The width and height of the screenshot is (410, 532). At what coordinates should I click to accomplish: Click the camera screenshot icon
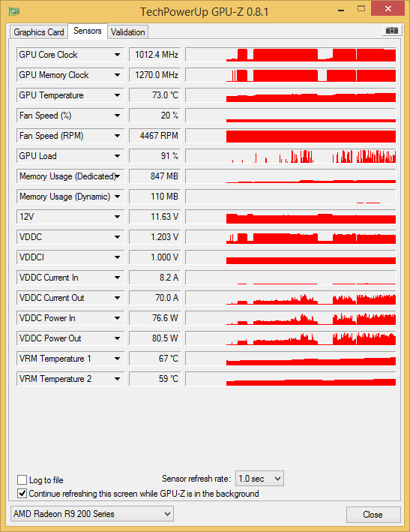coord(392,31)
